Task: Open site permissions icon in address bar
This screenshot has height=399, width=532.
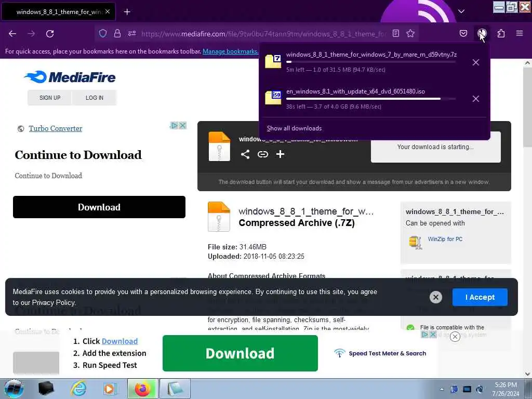Action: 132,33
